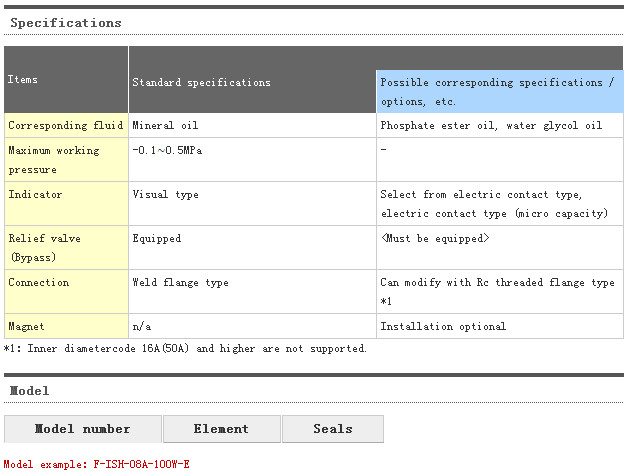Image resolution: width=628 pixels, height=476 pixels.
Task: Click the Magnet row label
Action: 26,327
